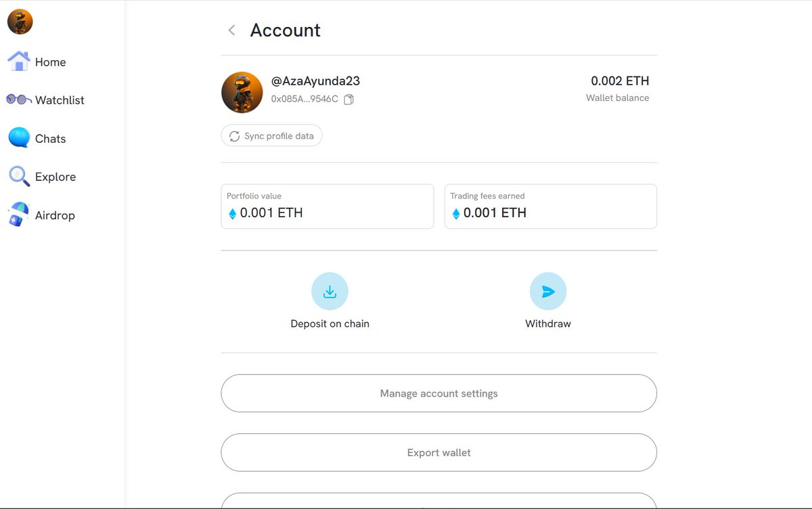Switch to the Explore page
Image resolution: width=812 pixels, height=509 pixels.
55,177
